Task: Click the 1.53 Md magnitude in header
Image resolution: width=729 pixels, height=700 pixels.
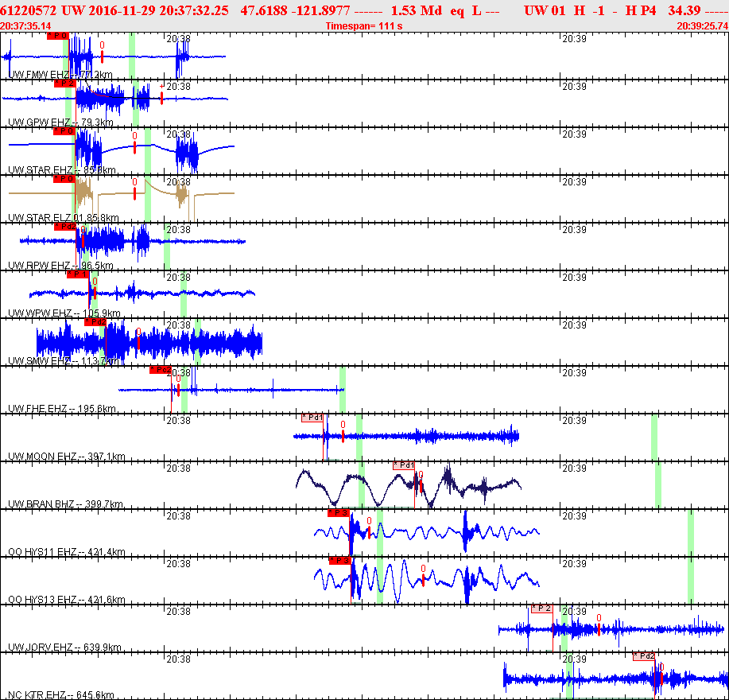Action: click(416, 10)
